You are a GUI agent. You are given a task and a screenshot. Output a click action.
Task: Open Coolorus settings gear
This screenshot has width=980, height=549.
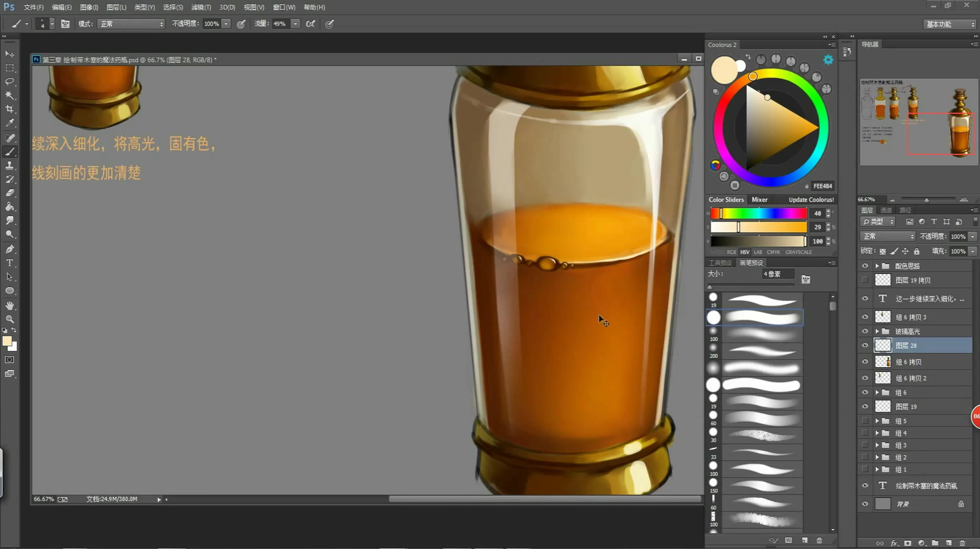point(828,60)
